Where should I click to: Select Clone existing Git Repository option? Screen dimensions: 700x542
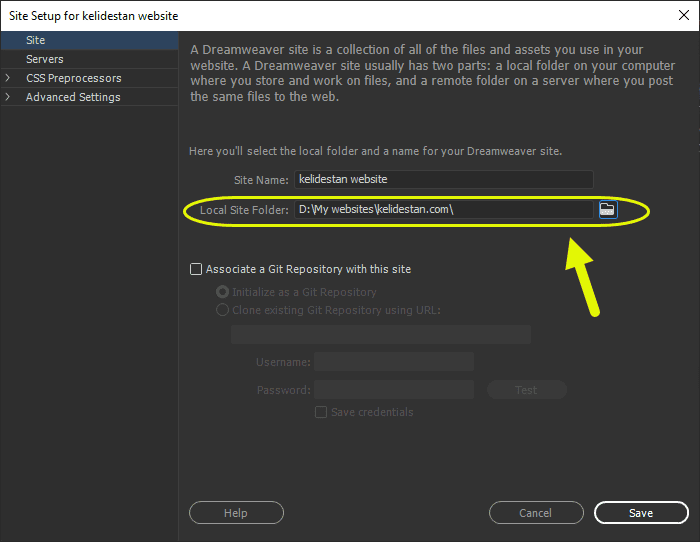pos(222,310)
